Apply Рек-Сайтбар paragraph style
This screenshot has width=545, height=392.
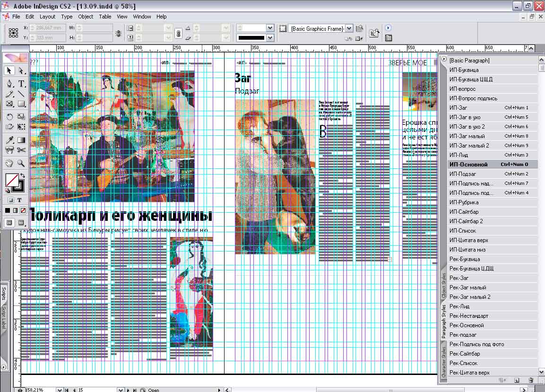click(493, 353)
